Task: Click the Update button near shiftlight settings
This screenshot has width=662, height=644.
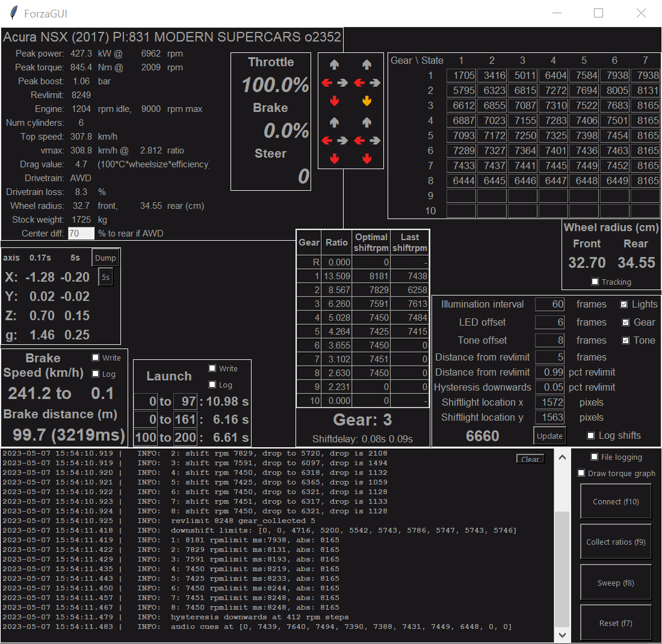Action: 549,435
